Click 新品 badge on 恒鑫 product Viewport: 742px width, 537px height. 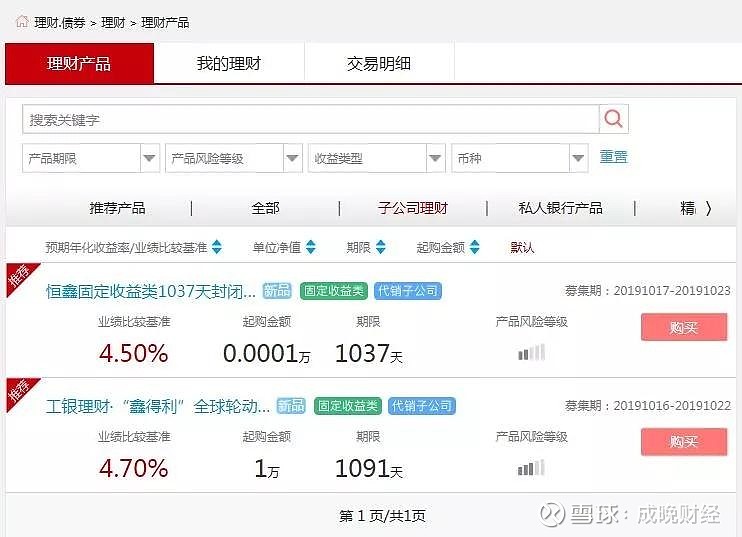[277, 291]
